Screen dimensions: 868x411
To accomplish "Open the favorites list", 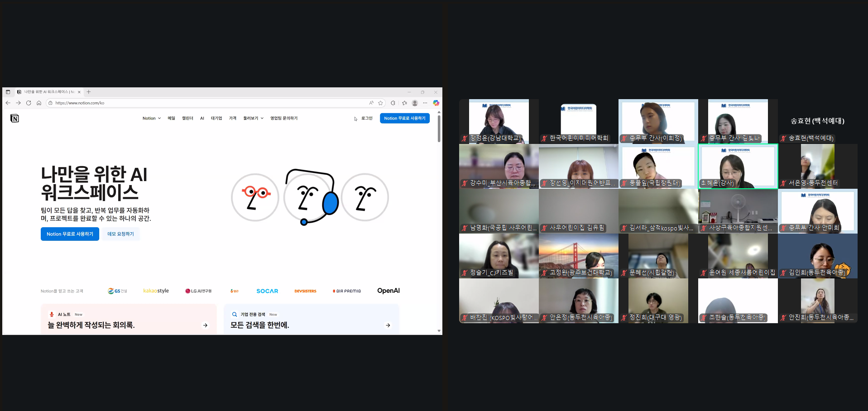I will click(x=404, y=103).
